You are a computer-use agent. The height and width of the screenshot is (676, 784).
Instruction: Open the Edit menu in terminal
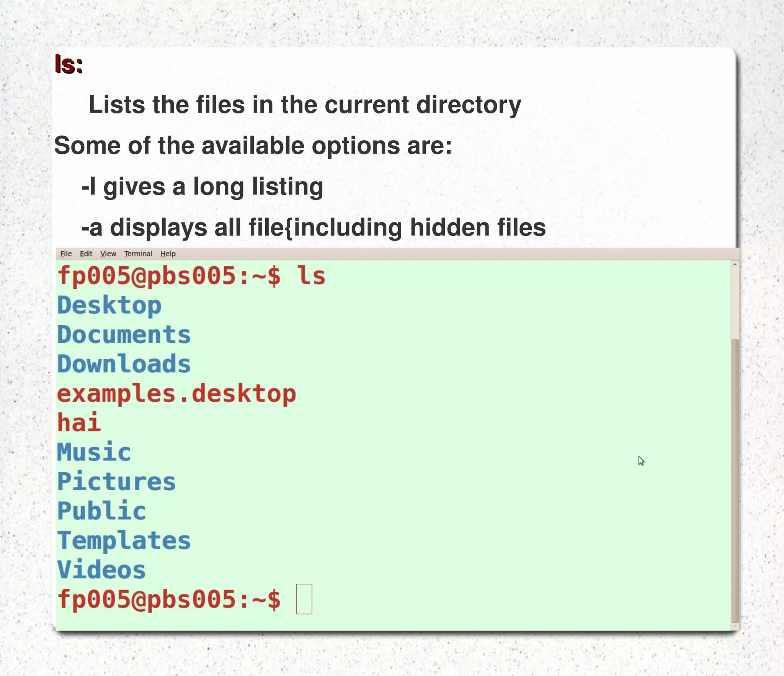pyautogui.click(x=86, y=254)
